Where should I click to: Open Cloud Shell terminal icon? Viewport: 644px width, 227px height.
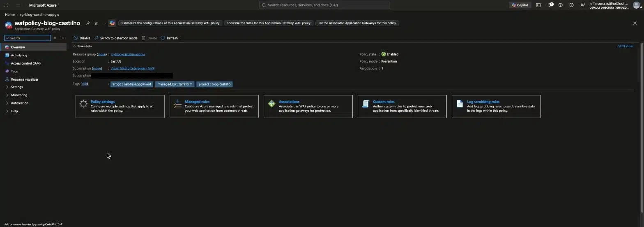click(x=538, y=5)
